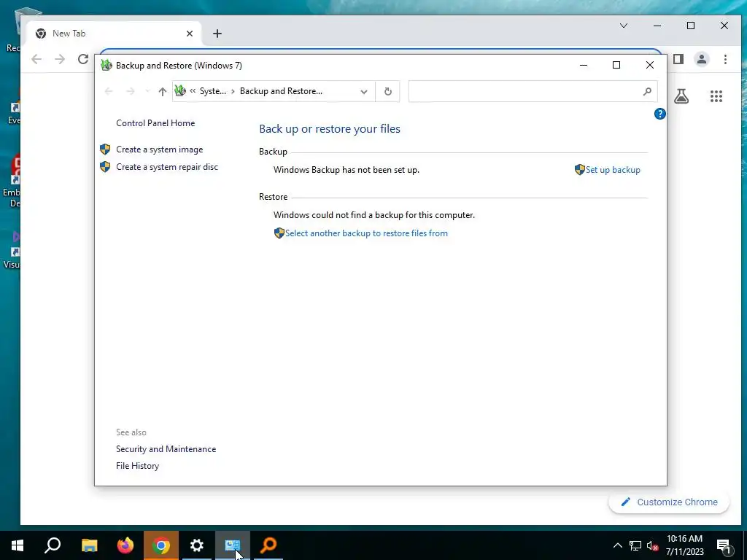747x560 pixels.
Task: Open the Windows Start menu
Action: click(18, 545)
